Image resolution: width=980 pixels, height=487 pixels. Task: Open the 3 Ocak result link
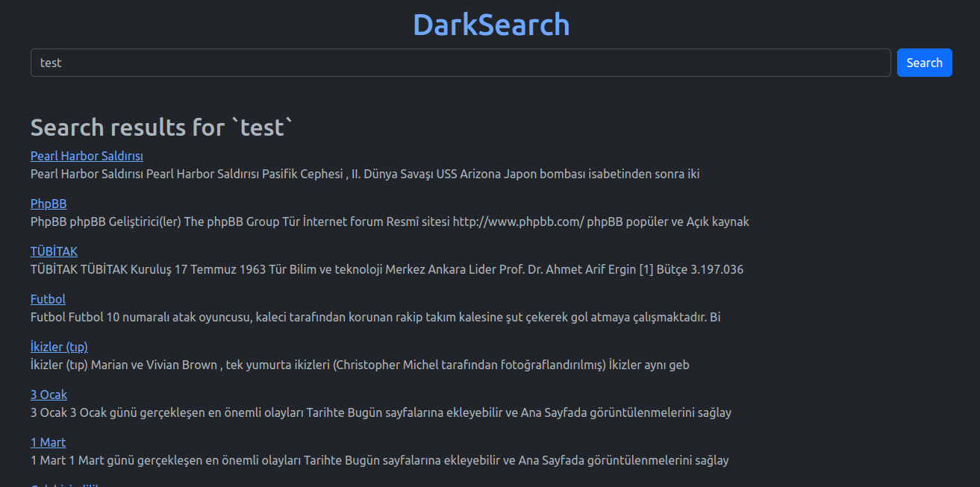(49, 395)
